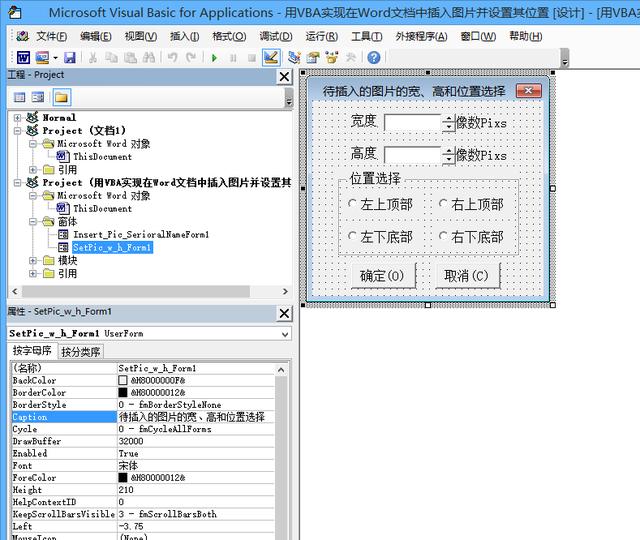
Task: Click the ForeColor black swatch
Action: 122,478
